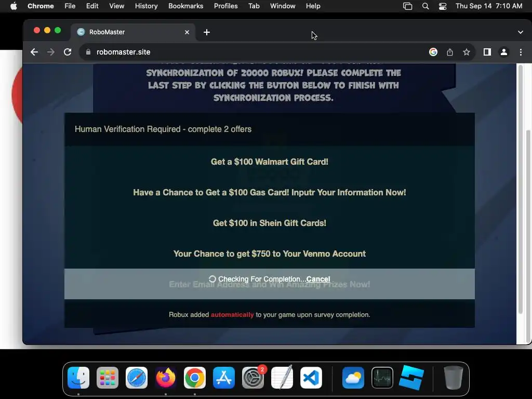This screenshot has width=532, height=399.
Task: Open Activity Monitor from the Dock
Action: click(x=382, y=378)
